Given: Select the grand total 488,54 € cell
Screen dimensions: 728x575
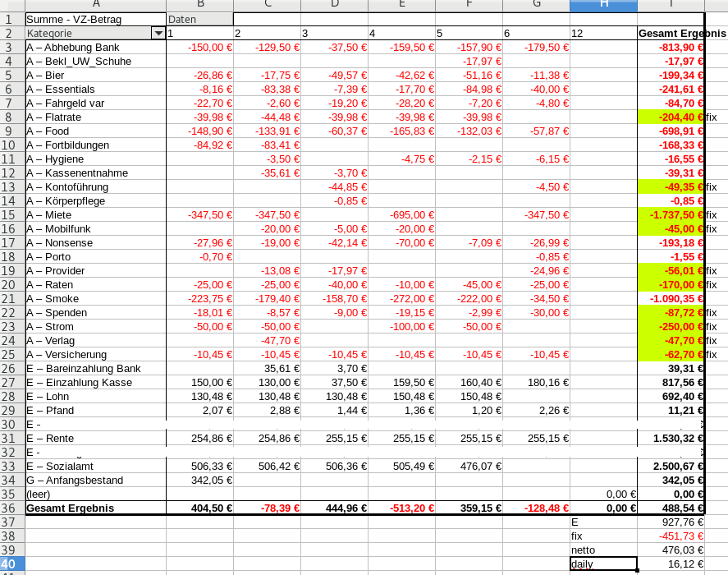Looking at the screenshot, I should [671, 508].
